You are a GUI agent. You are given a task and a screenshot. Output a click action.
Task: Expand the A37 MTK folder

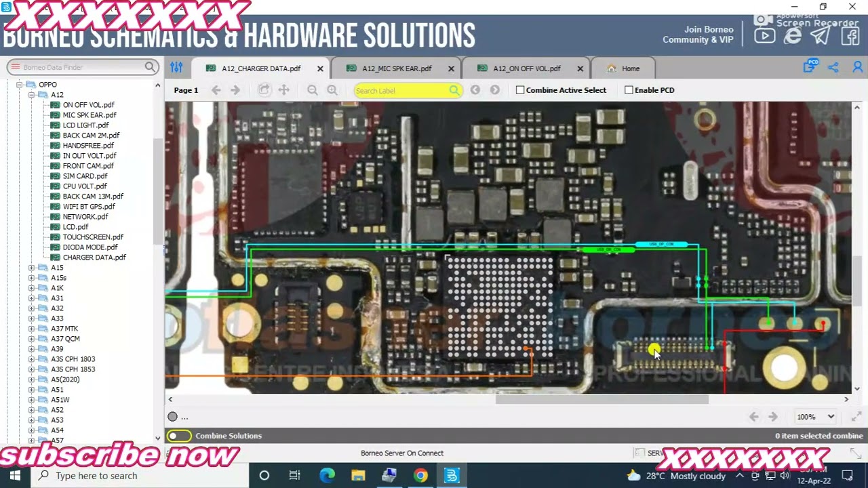pos(31,329)
